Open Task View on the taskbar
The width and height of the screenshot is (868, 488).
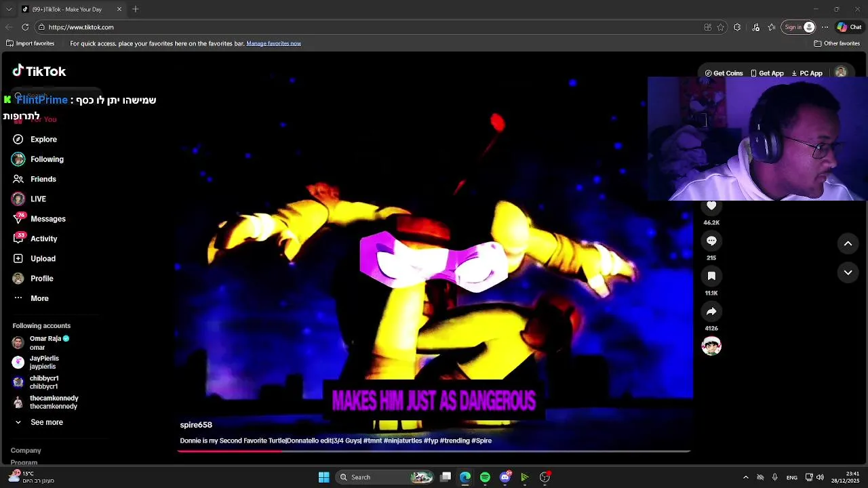tap(446, 477)
